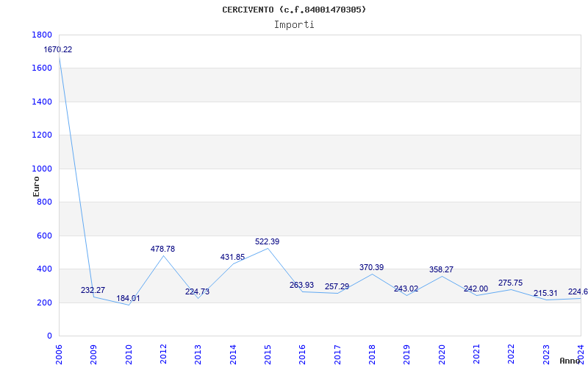Viewport: 588px width, 368px height.
Task: Select the 2019 x-axis year label
Action: (x=407, y=354)
